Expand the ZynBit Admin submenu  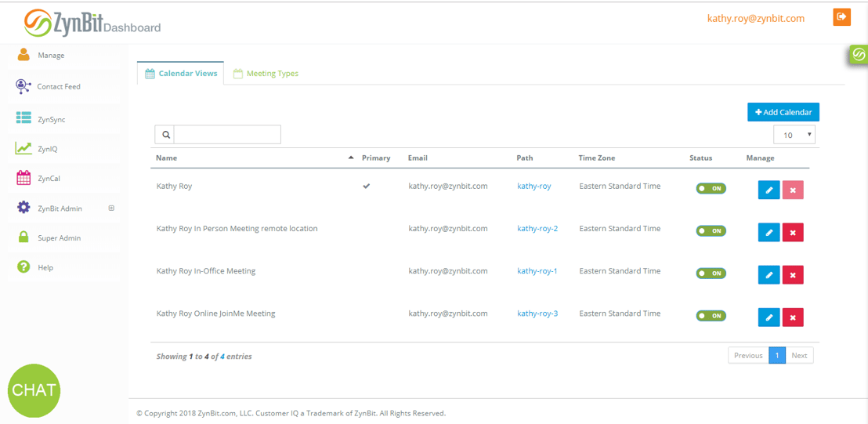[x=111, y=208]
